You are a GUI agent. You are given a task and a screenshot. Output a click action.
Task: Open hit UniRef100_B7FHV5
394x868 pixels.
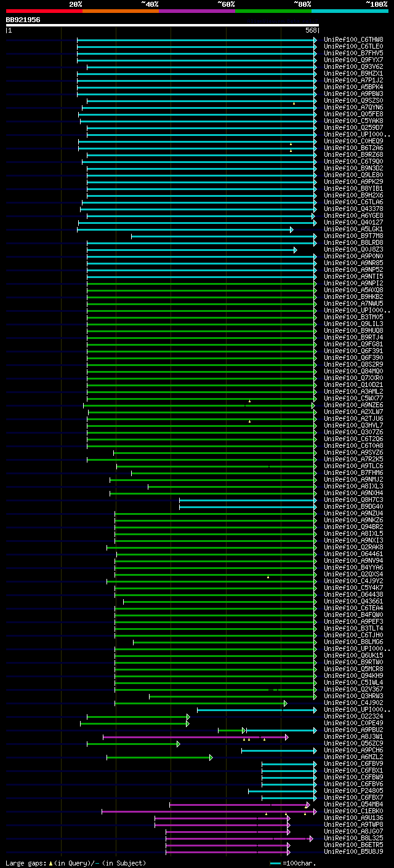(353, 53)
